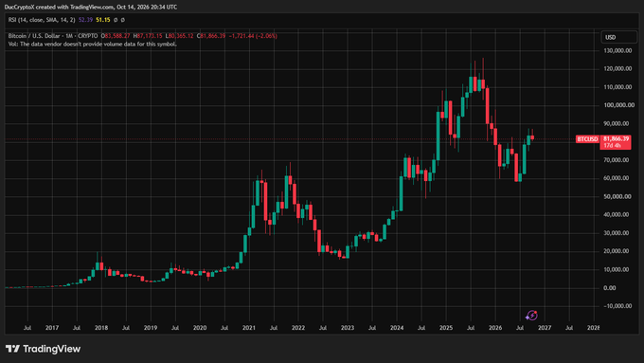Click the 2022 label on the time axis
Image resolution: width=644 pixels, height=363 pixels.
pyautogui.click(x=298, y=328)
